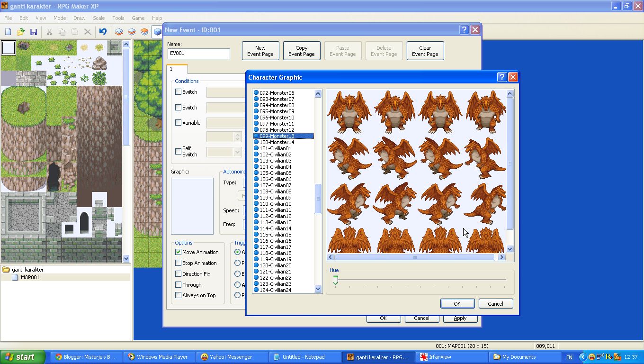The height and width of the screenshot is (364, 644).
Task: Click the warning triangle tray icon
Action: click(617, 357)
